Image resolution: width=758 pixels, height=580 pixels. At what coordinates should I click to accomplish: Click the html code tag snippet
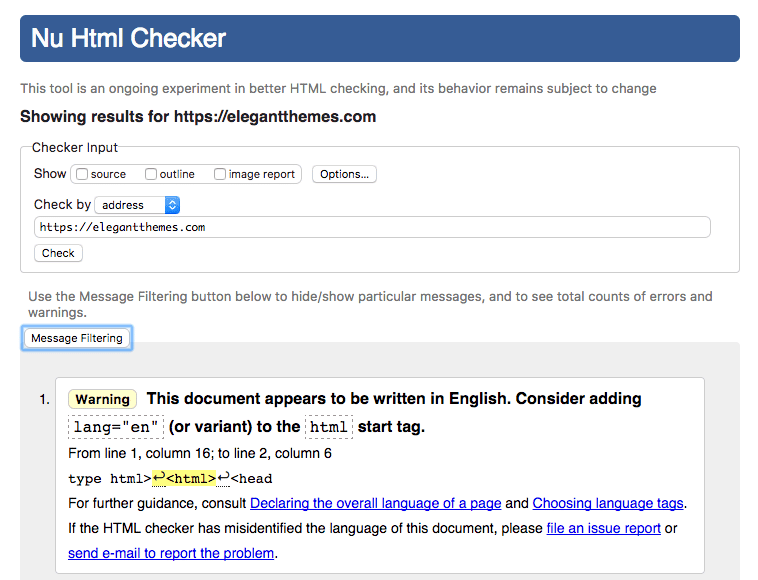tap(329, 427)
